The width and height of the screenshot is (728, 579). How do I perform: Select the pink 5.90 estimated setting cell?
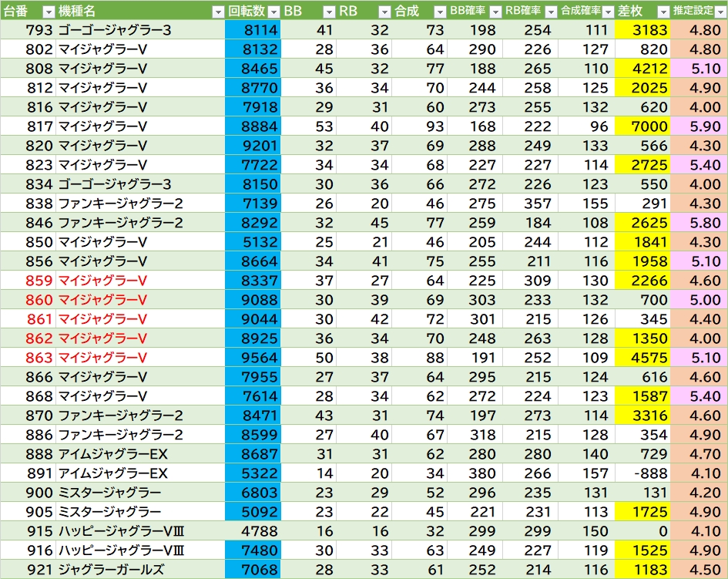point(699,126)
